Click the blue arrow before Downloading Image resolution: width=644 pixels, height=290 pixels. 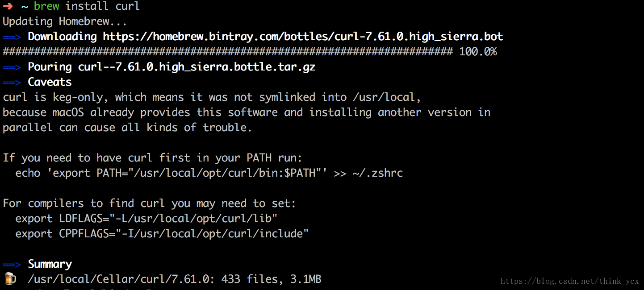point(12,37)
